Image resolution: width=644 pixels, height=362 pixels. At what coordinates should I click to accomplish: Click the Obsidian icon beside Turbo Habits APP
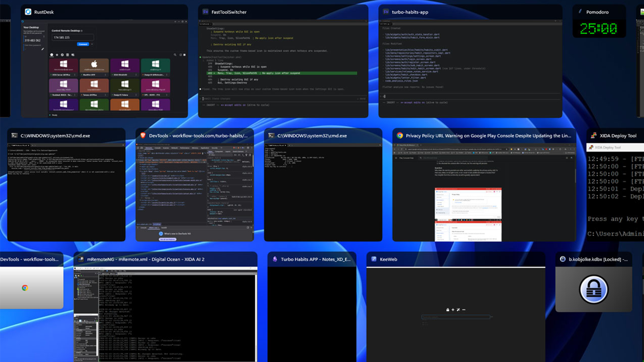pyautogui.click(x=275, y=259)
